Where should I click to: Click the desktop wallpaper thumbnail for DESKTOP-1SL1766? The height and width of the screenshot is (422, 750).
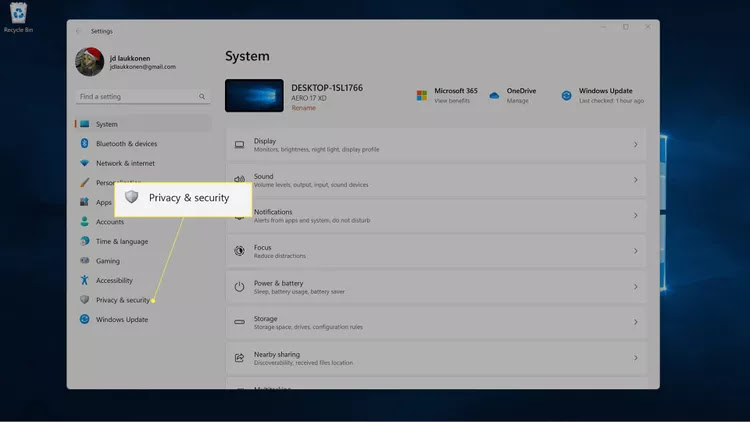(x=254, y=96)
